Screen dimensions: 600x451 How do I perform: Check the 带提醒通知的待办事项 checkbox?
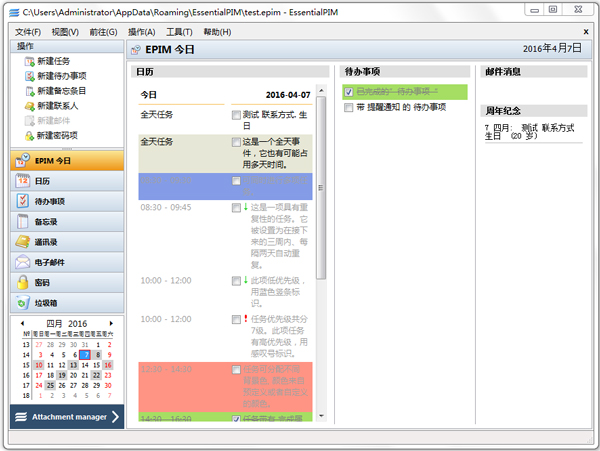(x=347, y=107)
